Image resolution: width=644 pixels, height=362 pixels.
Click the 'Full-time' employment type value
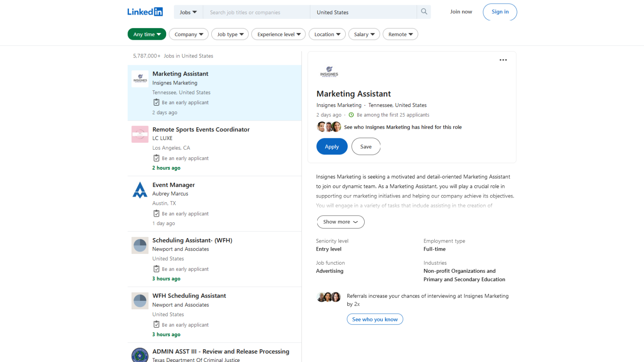434,249
